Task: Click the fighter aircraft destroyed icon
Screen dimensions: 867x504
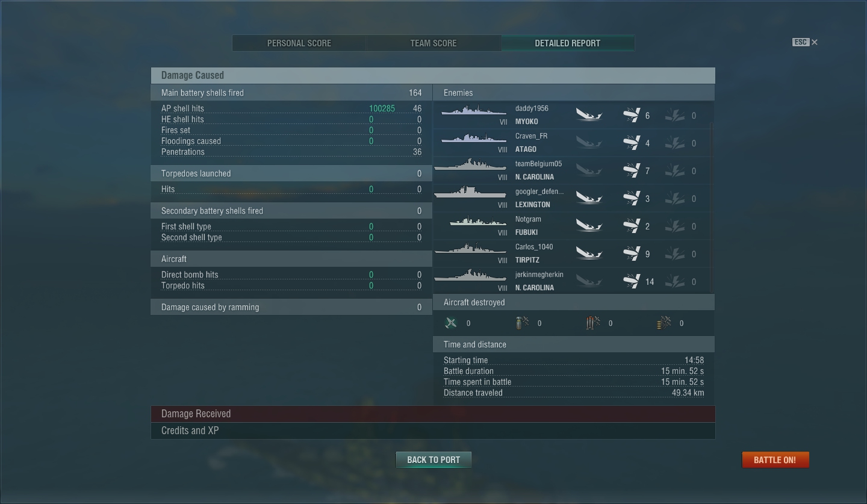Action: click(451, 323)
